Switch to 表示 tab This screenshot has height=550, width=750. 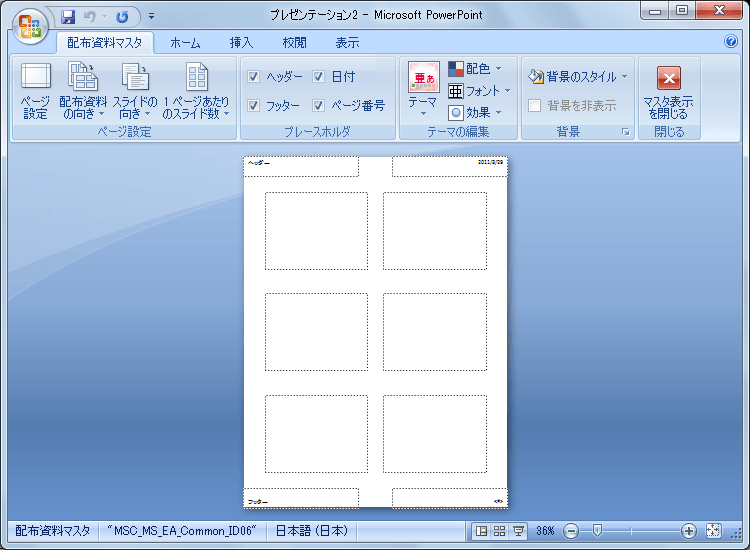347,43
